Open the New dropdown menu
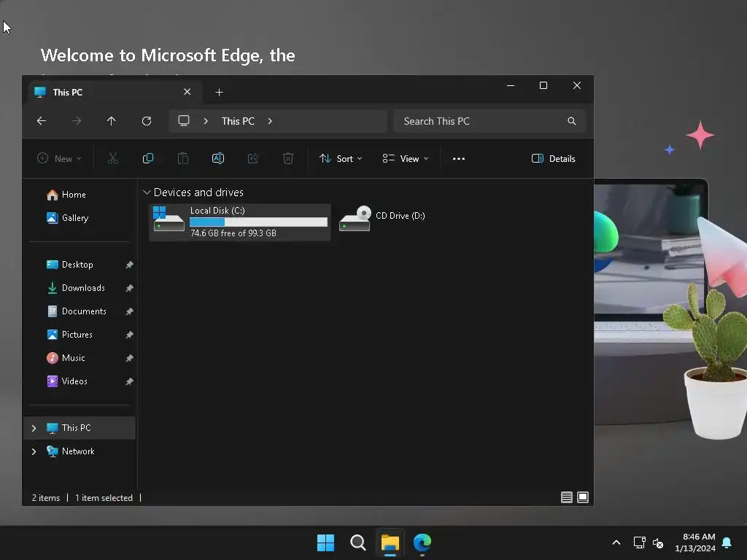Screen dimensions: 747x560 pyautogui.click(x=60, y=158)
